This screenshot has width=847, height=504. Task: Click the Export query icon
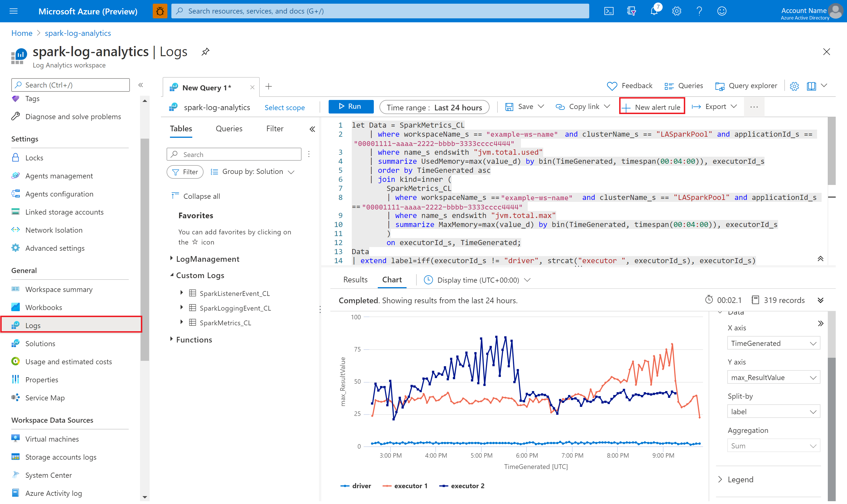pos(714,107)
